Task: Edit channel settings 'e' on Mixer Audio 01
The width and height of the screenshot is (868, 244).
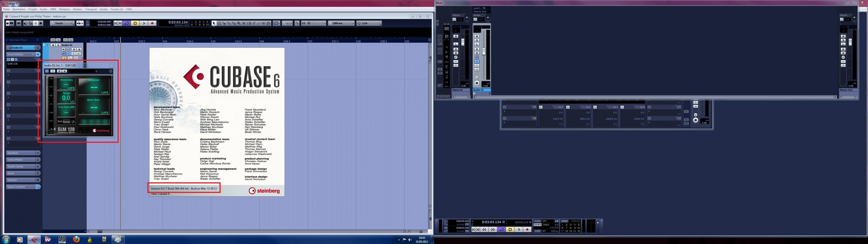Action: click(x=477, y=57)
